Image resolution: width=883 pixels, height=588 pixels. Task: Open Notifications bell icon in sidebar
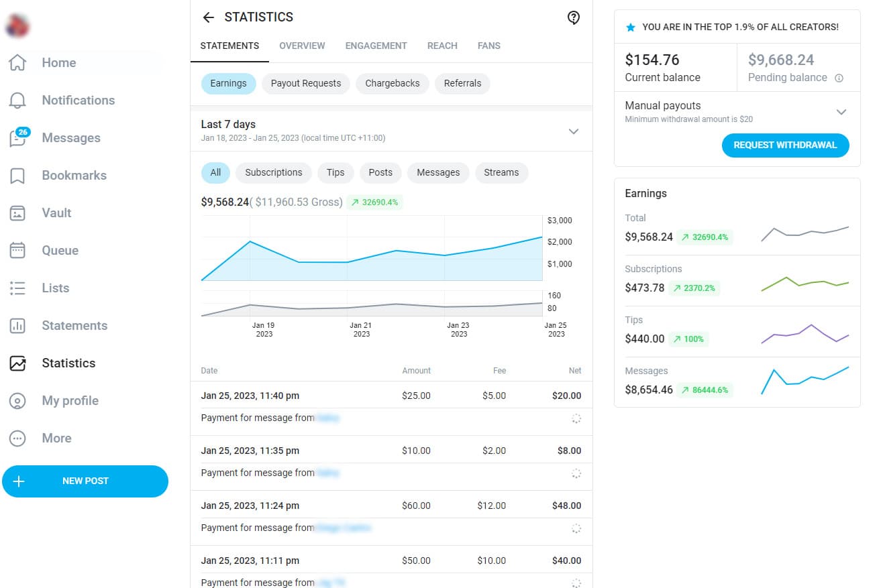[x=17, y=101]
